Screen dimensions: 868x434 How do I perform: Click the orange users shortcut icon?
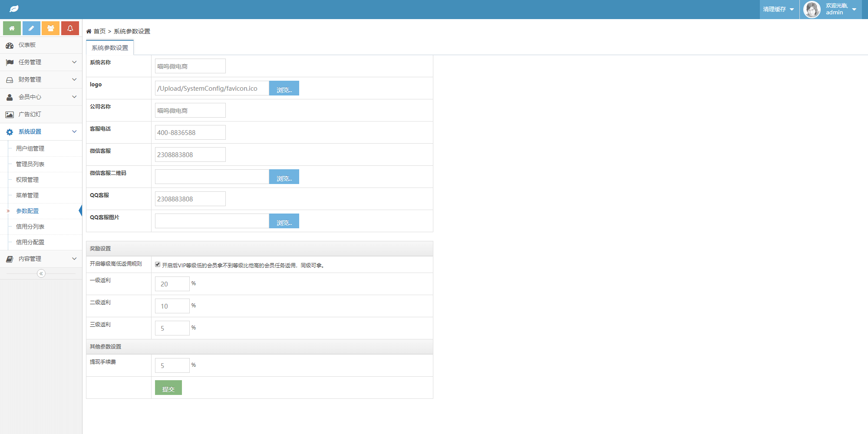pyautogui.click(x=50, y=28)
